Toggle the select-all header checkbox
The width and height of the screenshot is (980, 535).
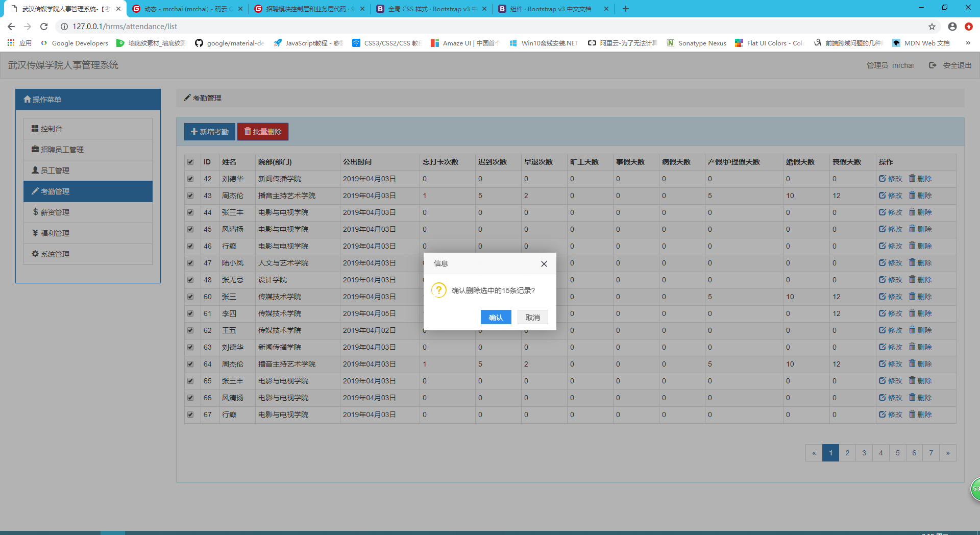tap(190, 162)
